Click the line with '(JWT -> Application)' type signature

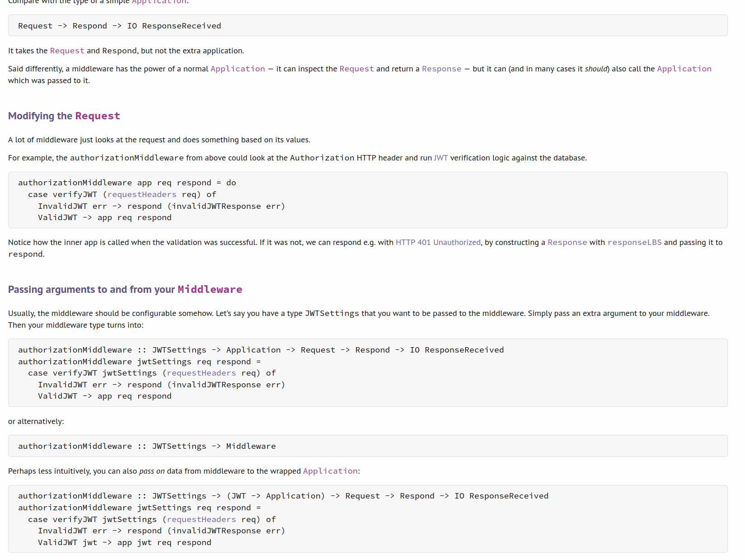[283, 496]
